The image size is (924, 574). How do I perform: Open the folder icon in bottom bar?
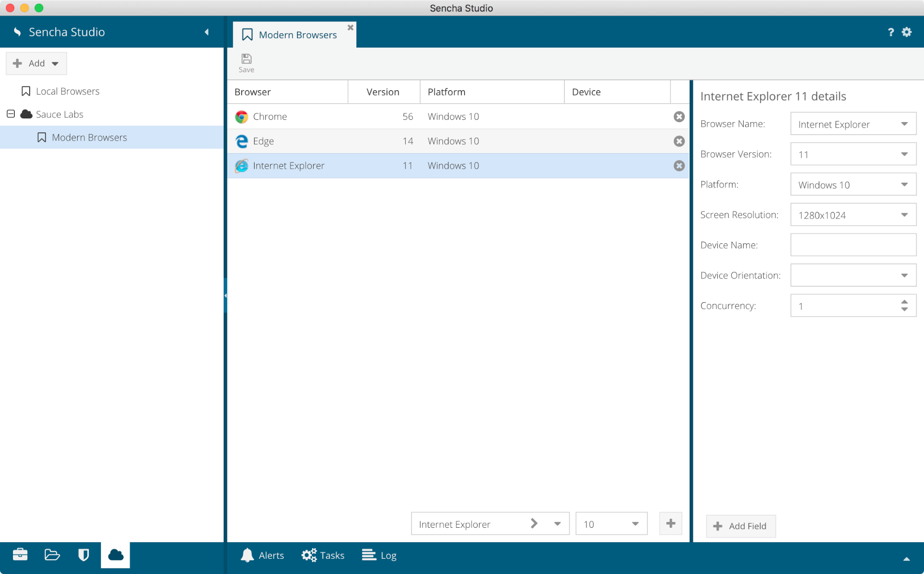coord(52,555)
